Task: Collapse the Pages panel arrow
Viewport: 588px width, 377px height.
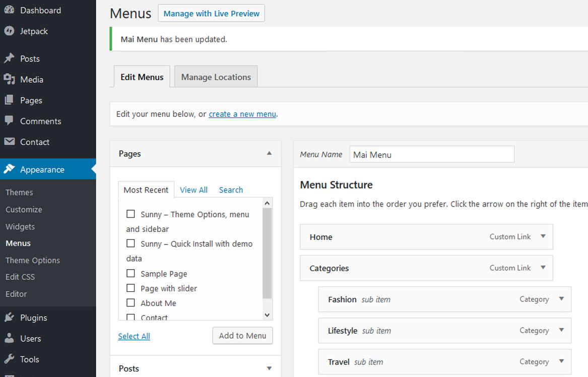Action: (x=269, y=153)
